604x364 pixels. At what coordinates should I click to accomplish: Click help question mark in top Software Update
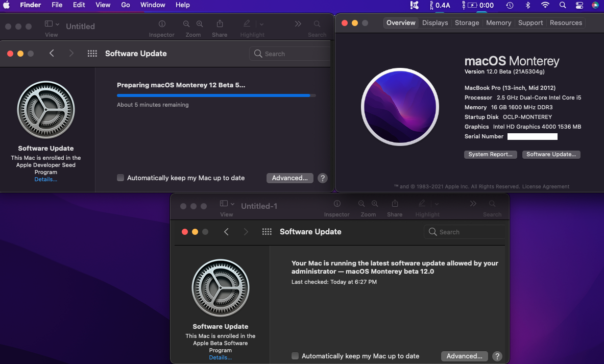(323, 178)
